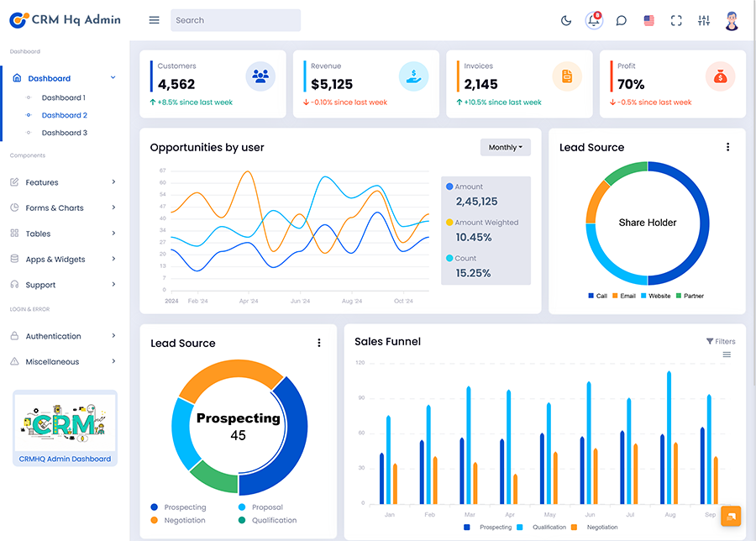
Task: Toggle the hamburger sidebar menu
Action: (x=154, y=20)
